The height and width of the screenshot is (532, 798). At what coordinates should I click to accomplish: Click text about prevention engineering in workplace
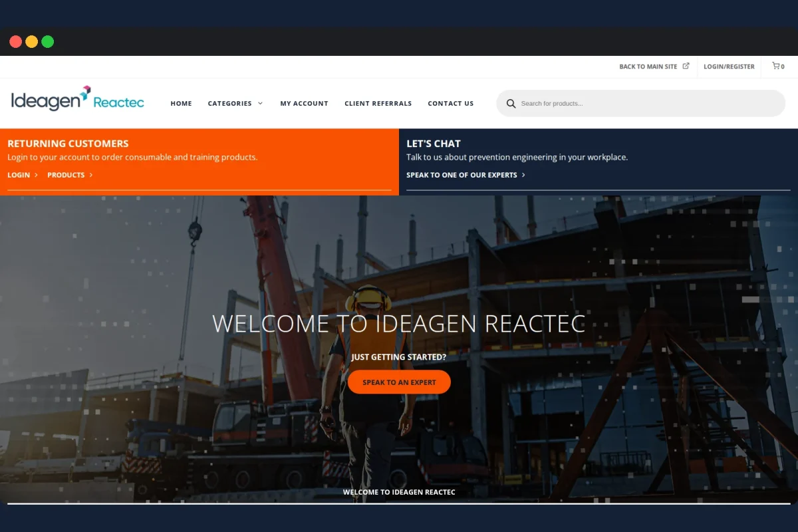pyautogui.click(x=517, y=158)
